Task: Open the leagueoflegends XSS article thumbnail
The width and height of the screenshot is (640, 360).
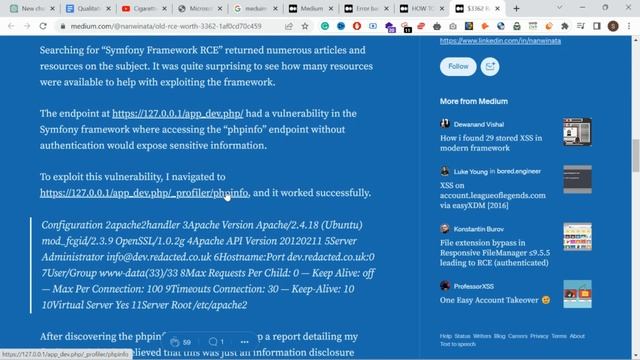Action: (577, 179)
